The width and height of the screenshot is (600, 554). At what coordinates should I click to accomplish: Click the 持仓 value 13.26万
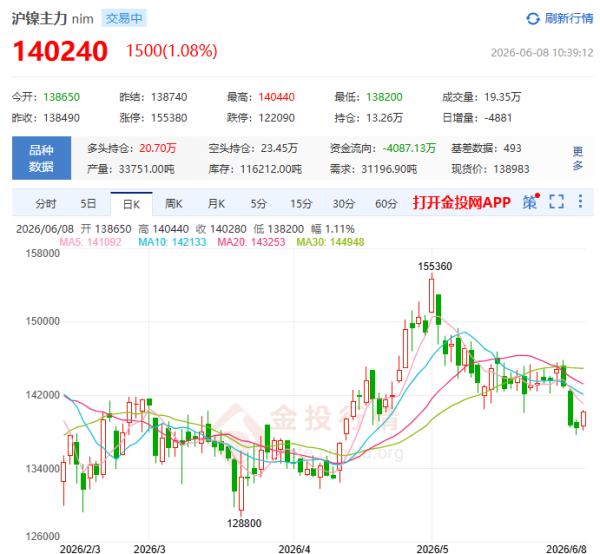point(384,118)
